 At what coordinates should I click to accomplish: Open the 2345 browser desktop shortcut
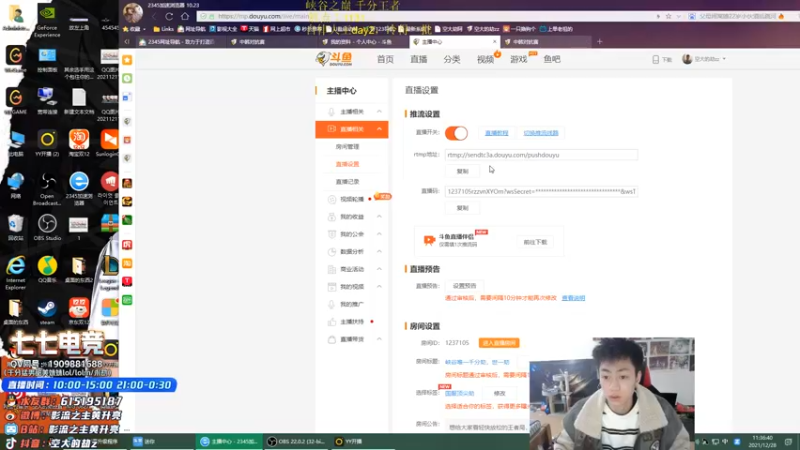(x=79, y=188)
